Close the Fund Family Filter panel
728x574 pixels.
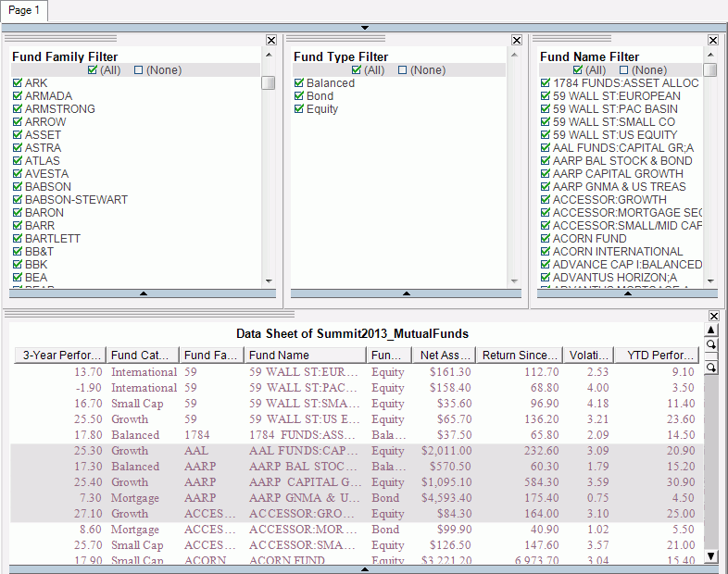coord(271,41)
